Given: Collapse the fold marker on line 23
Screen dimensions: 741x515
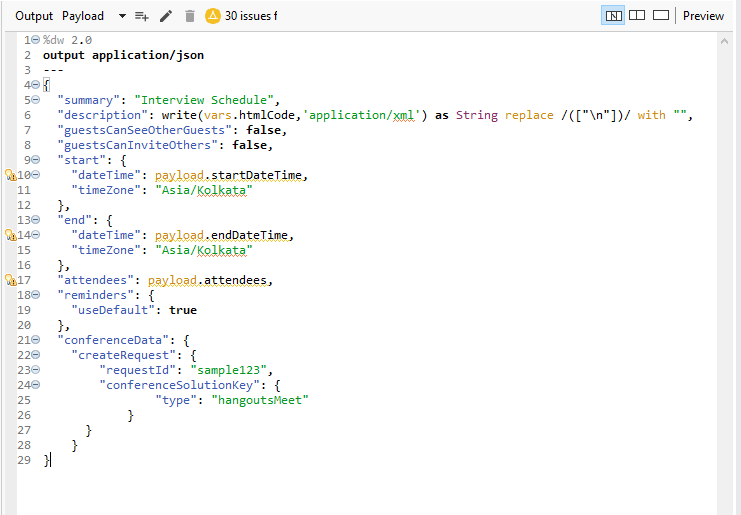Looking at the screenshot, I should click(36, 370).
